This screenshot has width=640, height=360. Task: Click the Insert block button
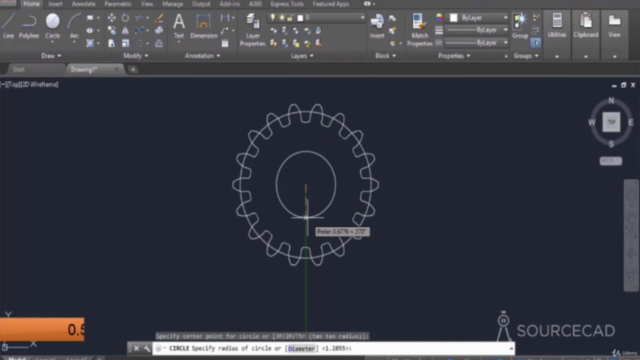[377, 26]
